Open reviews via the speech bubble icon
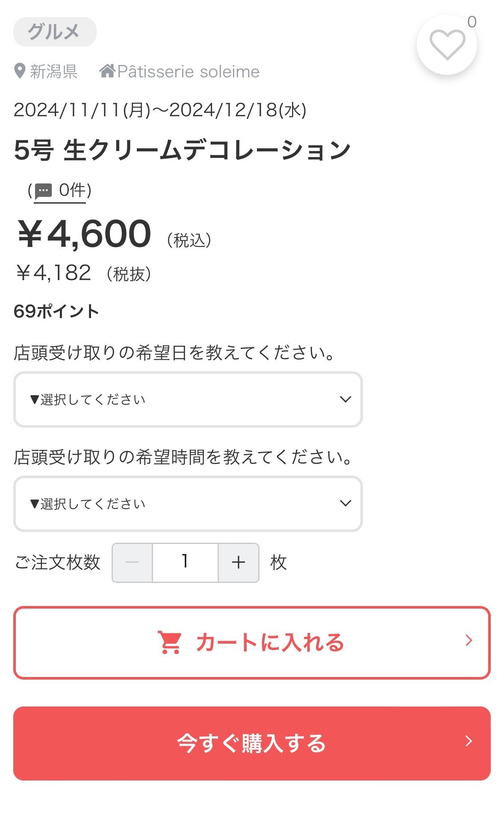 [43, 190]
